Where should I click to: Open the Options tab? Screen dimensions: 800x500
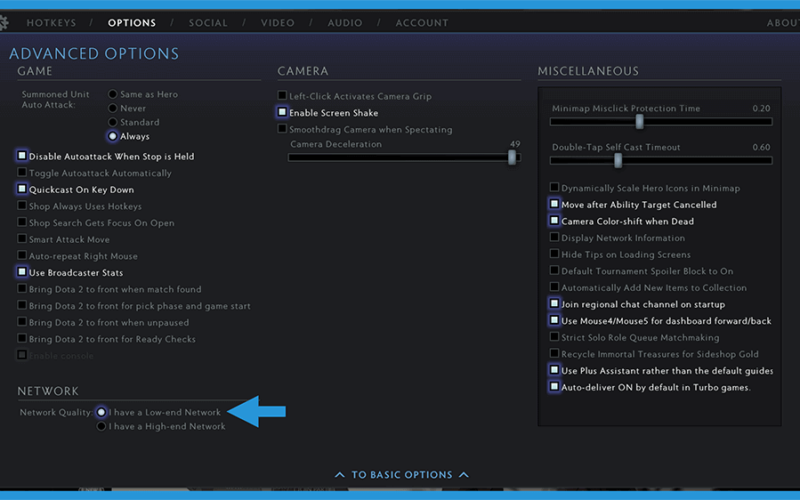132,23
